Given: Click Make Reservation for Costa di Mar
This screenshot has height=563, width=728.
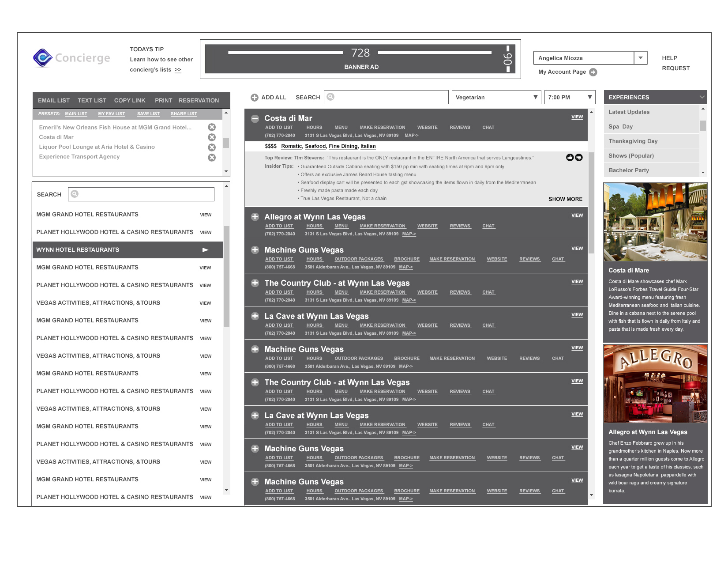Looking at the screenshot, I should coord(383,128).
